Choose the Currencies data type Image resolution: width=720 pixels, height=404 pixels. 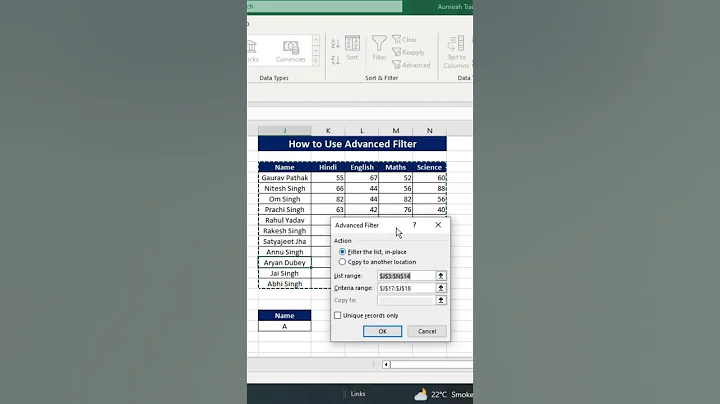(x=291, y=51)
